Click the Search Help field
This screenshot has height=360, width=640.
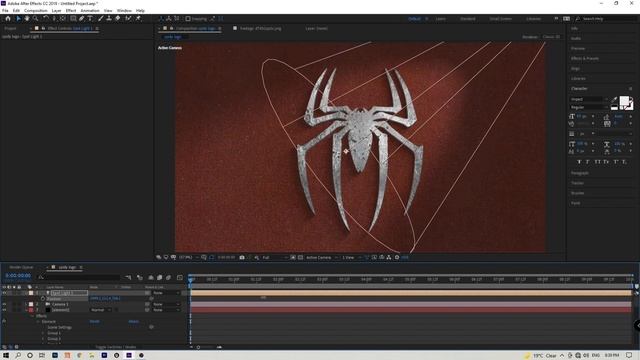click(606, 18)
